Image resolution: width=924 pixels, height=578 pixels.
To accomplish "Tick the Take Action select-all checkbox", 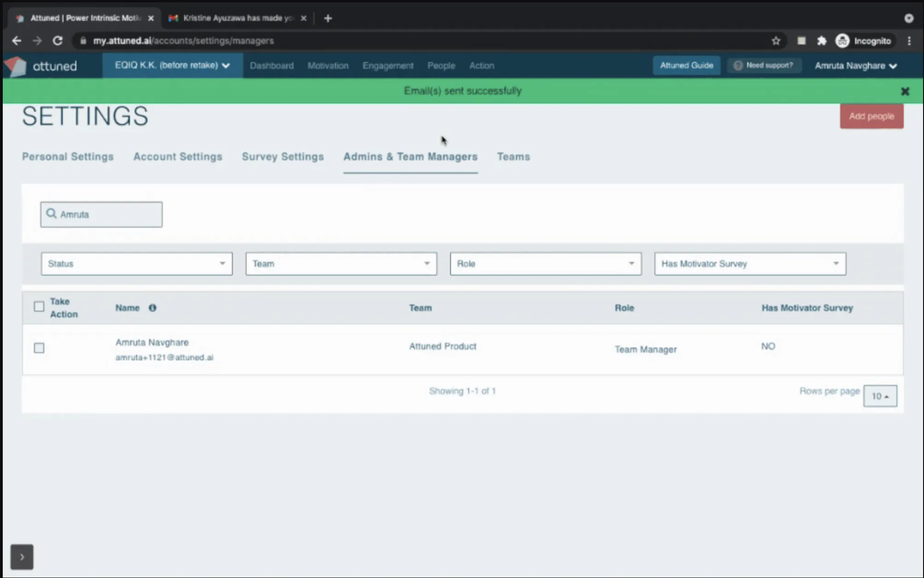I will click(x=39, y=306).
